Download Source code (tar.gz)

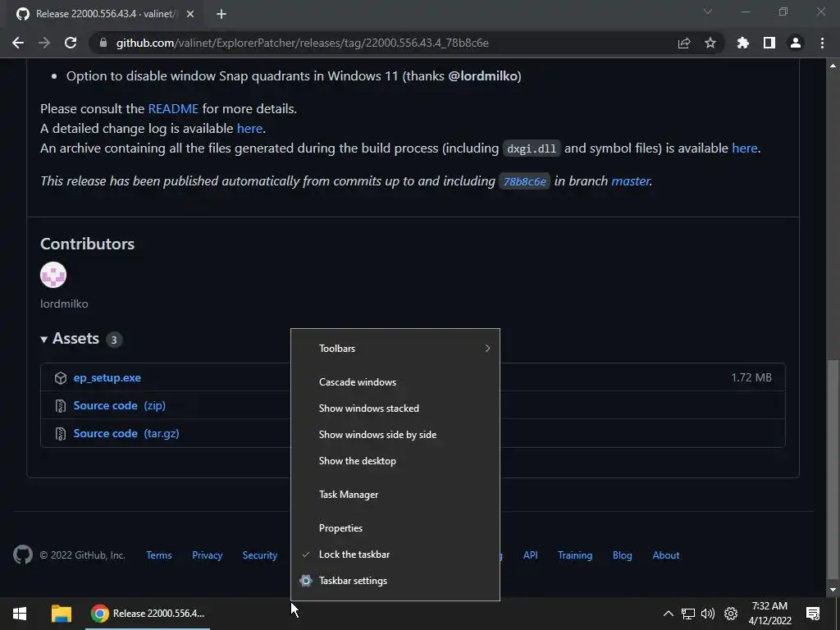(x=126, y=433)
